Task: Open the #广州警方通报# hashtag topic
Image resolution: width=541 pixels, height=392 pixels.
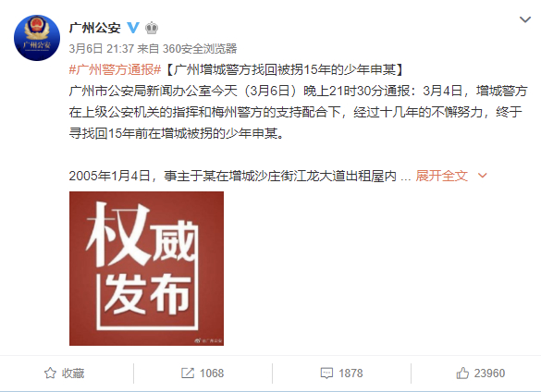Action: pos(115,69)
